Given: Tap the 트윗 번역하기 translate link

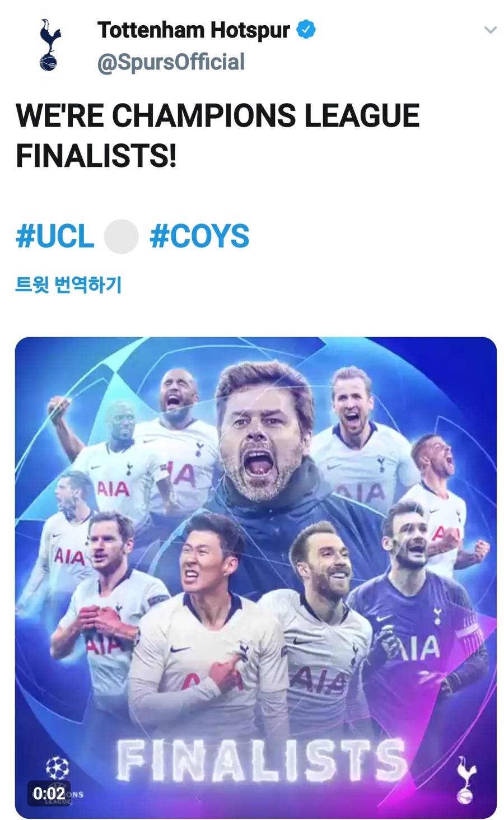Looking at the screenshot, I should click(68, 285).
